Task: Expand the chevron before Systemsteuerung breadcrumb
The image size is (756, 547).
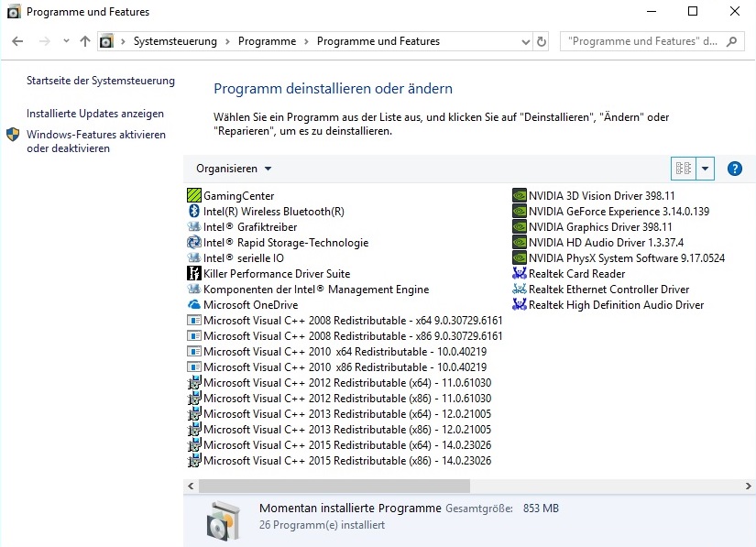Action: point(123,41)
